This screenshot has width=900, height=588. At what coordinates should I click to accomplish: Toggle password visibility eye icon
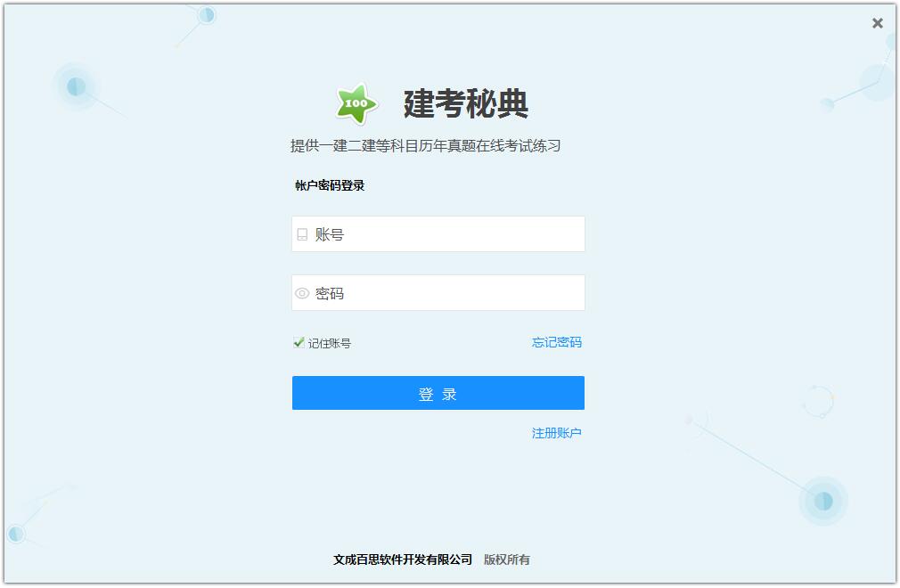(x=302, y=293)
